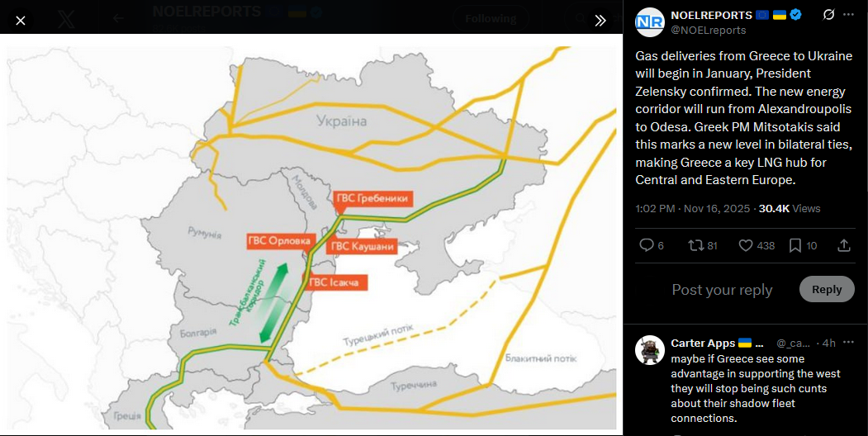868x436 pixels.
Task: Focus the Post your reply field
Action: (x=722, y=289)
